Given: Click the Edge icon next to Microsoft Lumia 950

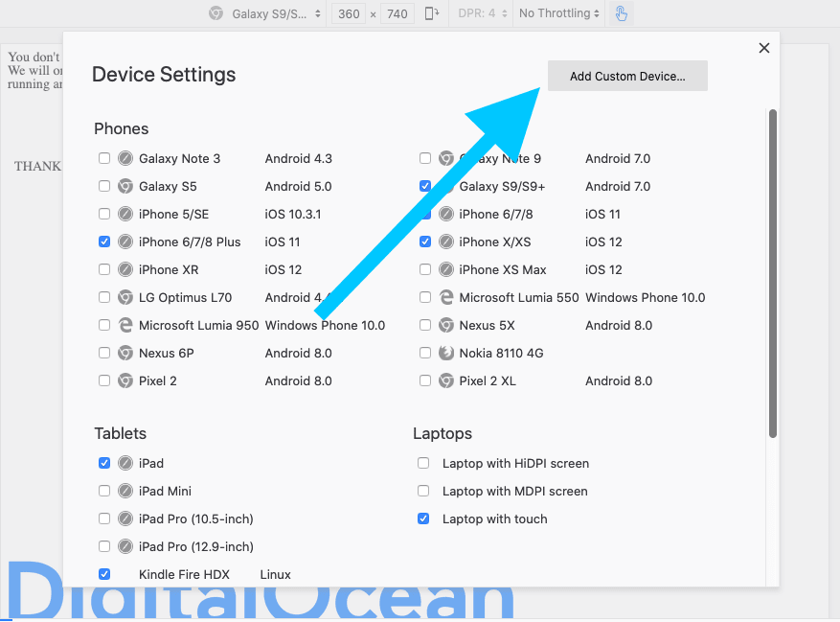Looking at the screenshot, I should 125,325.
